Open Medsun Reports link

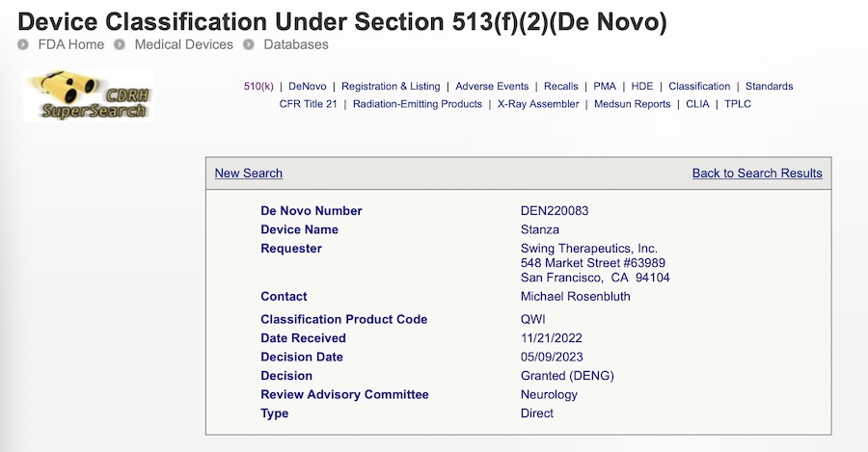point(632,104)
